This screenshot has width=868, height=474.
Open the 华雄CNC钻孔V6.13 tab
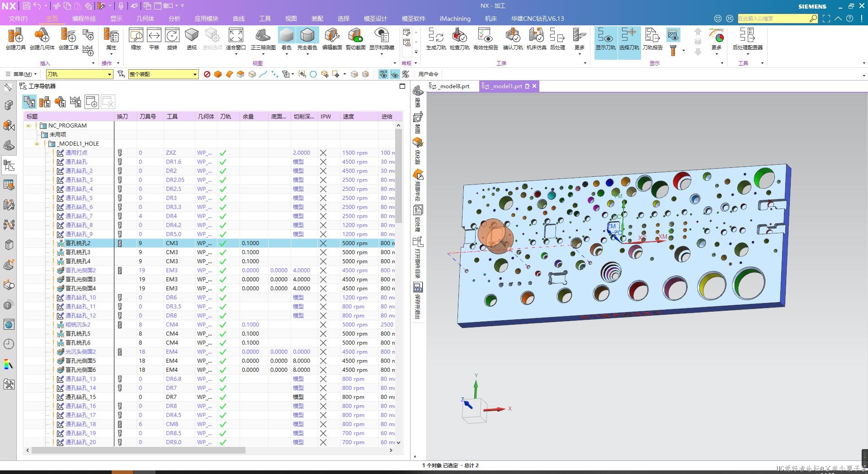pyautogui.click(x=537, y=19)
